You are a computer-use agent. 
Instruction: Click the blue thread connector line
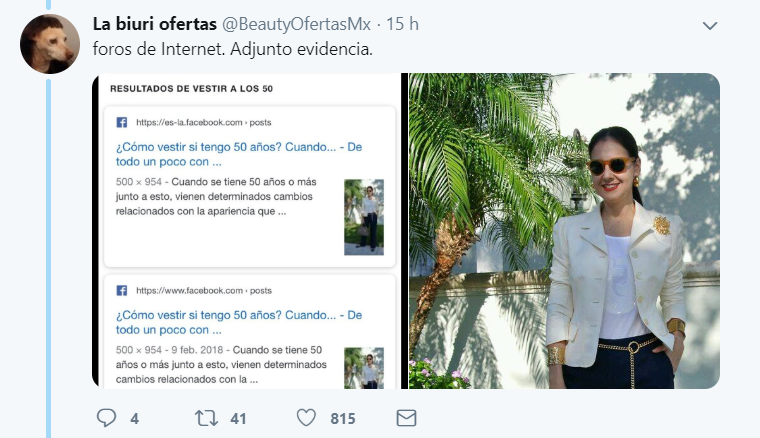point(48,258)
